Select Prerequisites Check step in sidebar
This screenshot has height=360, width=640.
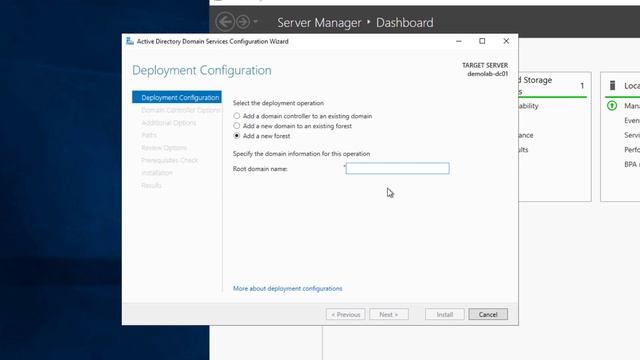point(169,160)
